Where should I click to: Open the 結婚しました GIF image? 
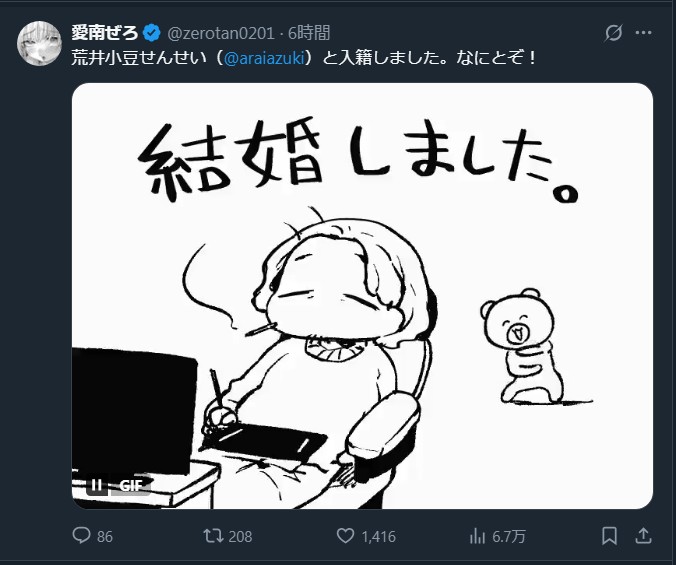(362, 296)
